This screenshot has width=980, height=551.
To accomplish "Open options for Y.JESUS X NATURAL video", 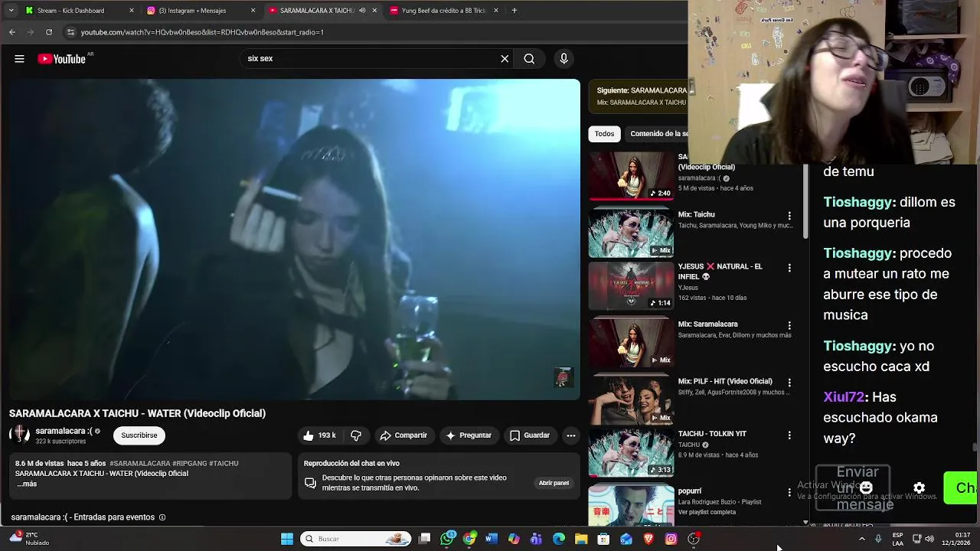I will tap(789, 268).
